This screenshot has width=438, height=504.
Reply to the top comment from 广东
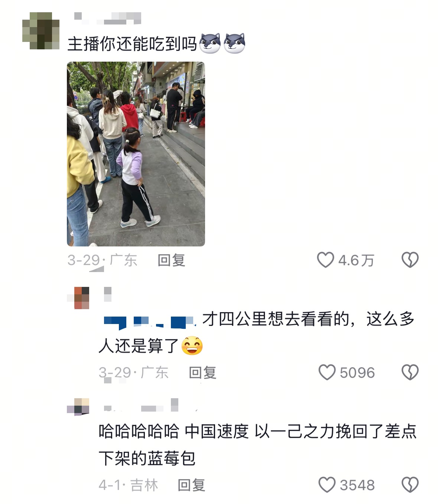(x=171, y=260)
